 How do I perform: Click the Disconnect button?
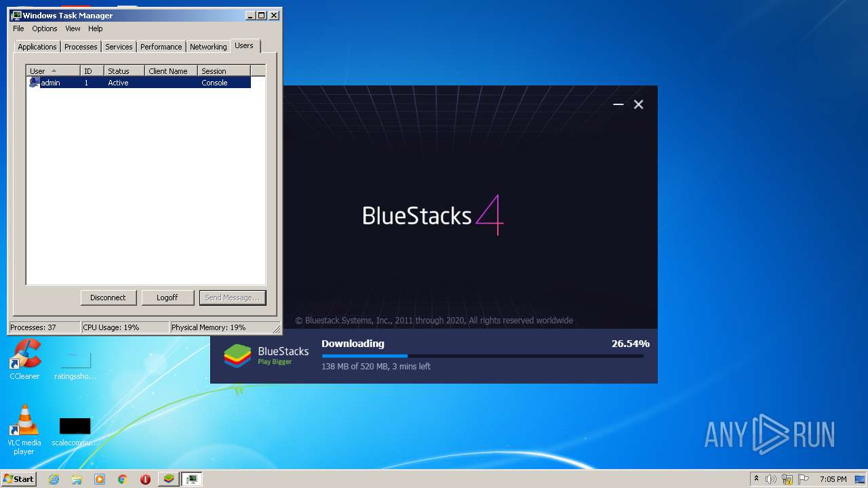(108, 298)
